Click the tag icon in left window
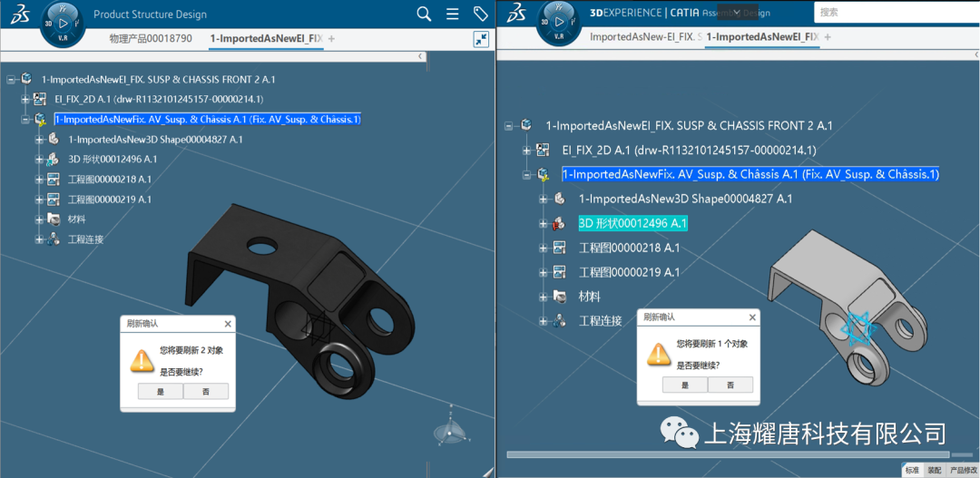This screenshot has width=980, height=478. pos(480,14)
